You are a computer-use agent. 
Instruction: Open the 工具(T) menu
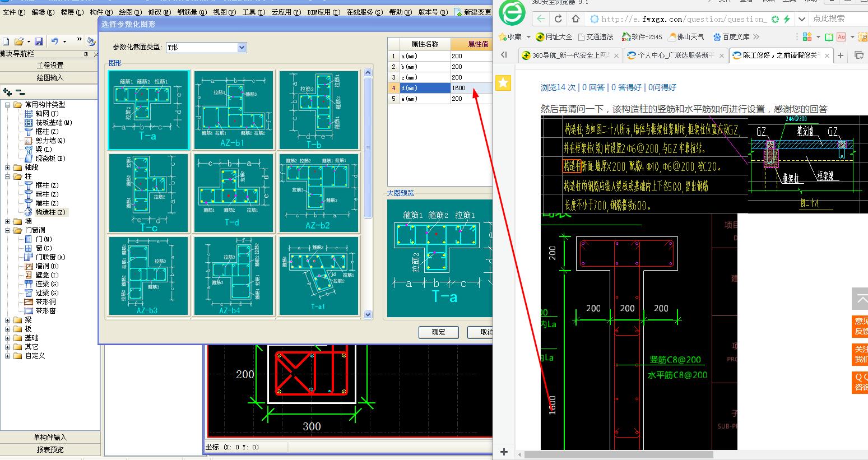point(254,12)
